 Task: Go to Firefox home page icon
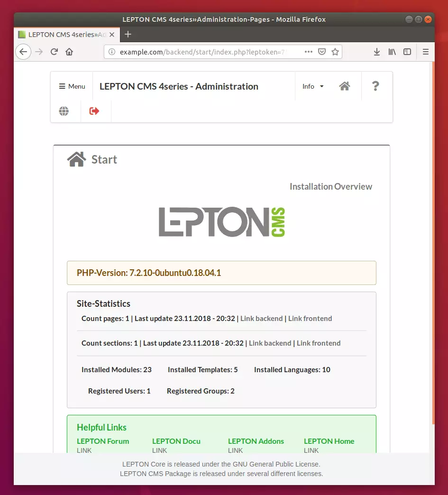tap(69, 52)
